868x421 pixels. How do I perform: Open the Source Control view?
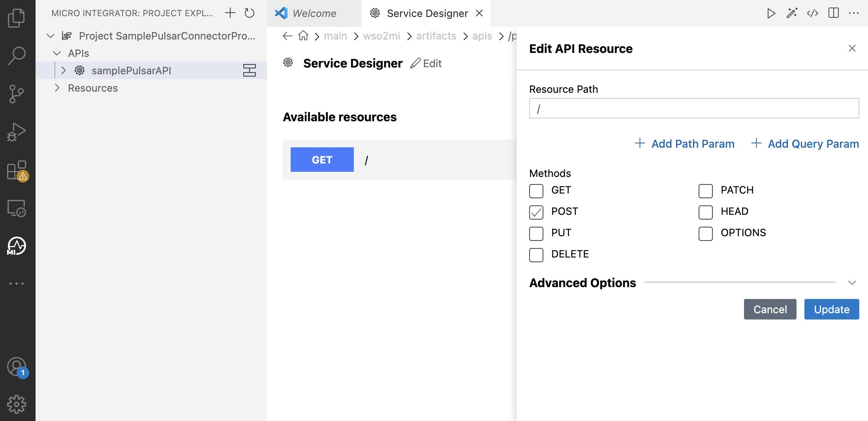pyautogui.click(x=17, y=94)
